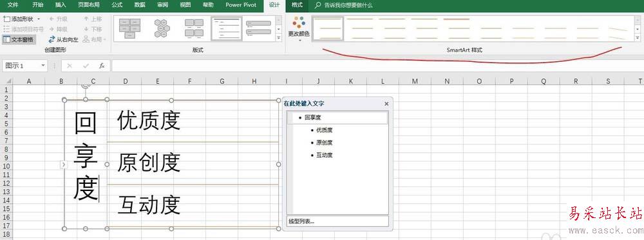Open the name box dropdown showing 图示 1
The width and height of the screenshot is (644, 240).
coord(43,66)
